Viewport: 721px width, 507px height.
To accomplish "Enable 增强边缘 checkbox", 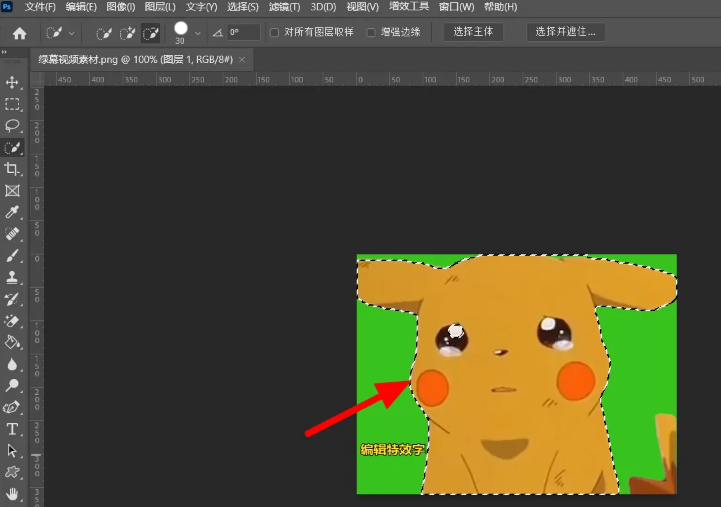I will coord(371,33).
